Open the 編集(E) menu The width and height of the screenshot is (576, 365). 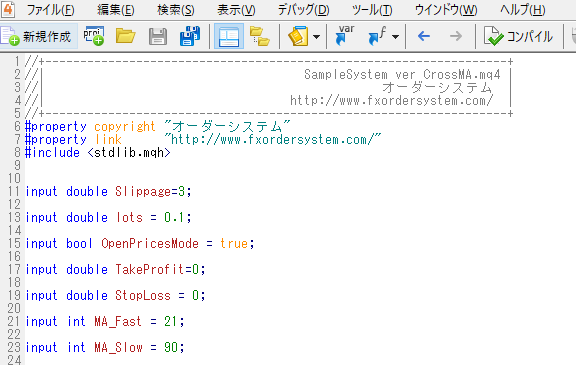point(116,10)
